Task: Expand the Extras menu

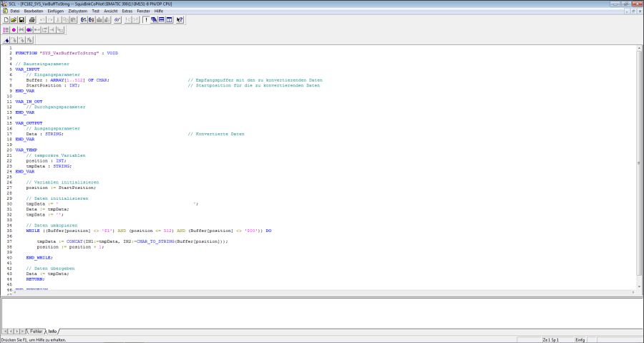Action: 127,11
